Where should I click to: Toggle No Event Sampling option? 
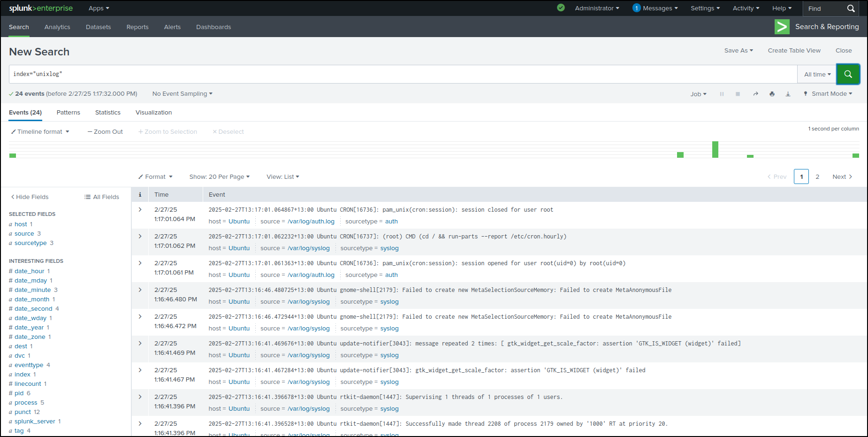(x=182, y=93)
